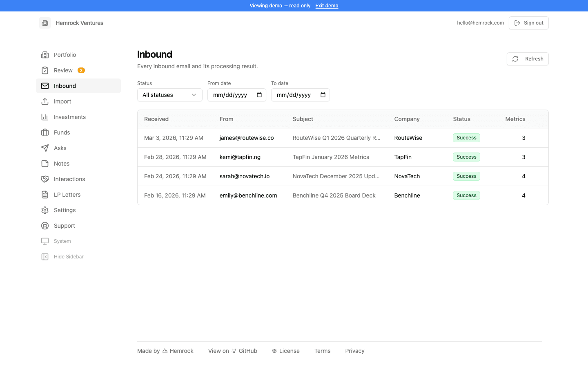The image size is (588, 368).
Task: Click the Hide Sidebar collapse icon
Action: [x=45, y=257]
